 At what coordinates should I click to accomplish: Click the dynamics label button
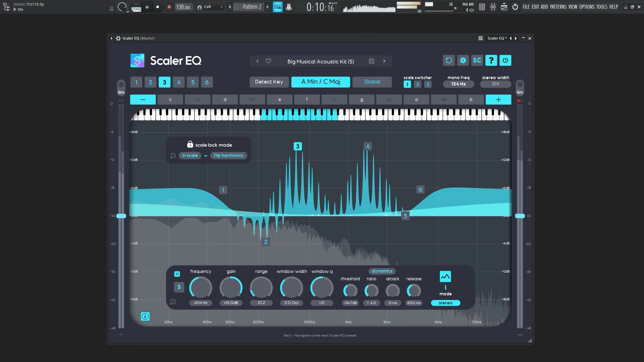(382, 271)
